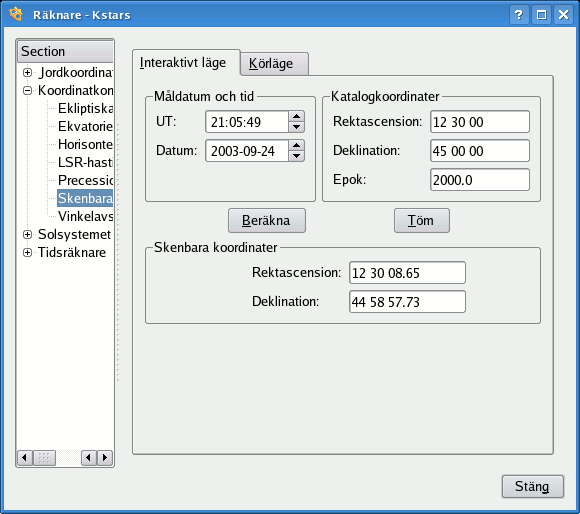Click the scroll-right arrow of tree scrollbar

[105, 458]
